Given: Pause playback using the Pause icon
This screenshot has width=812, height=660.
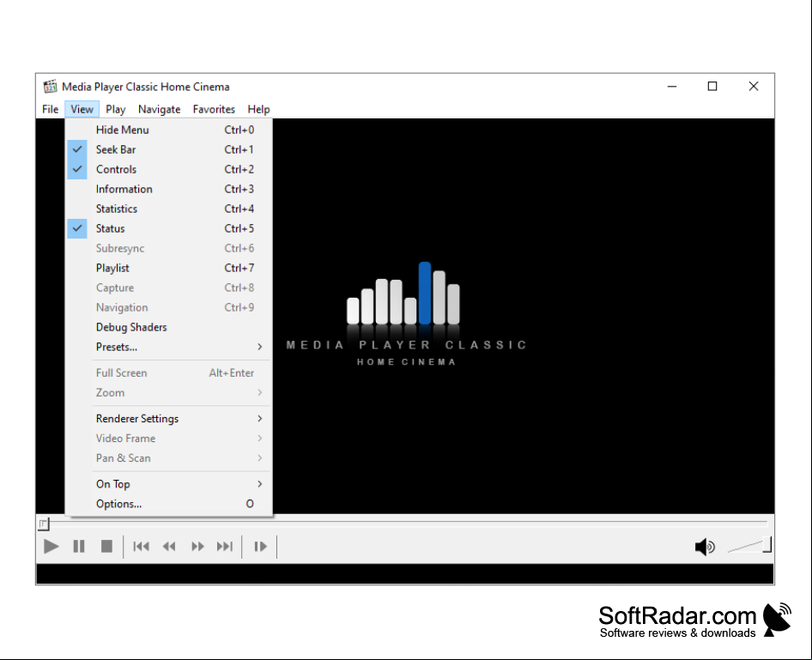Looking at the screenshot, I should pyautogui.click(x=79, y=546).
